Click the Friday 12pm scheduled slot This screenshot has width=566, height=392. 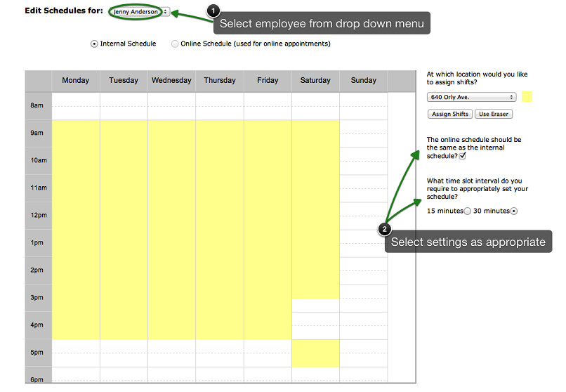tap(268, 216)
